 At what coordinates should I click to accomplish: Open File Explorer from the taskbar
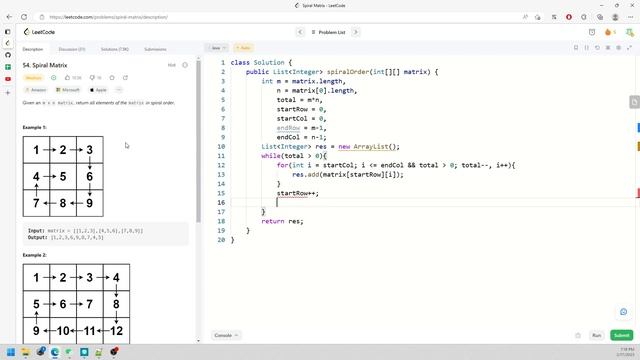click(25, 352)
